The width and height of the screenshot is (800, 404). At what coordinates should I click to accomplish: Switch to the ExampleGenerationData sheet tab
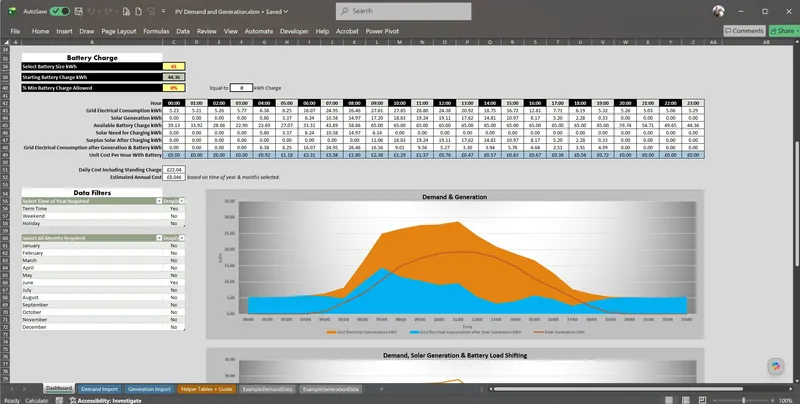(331, 389)
